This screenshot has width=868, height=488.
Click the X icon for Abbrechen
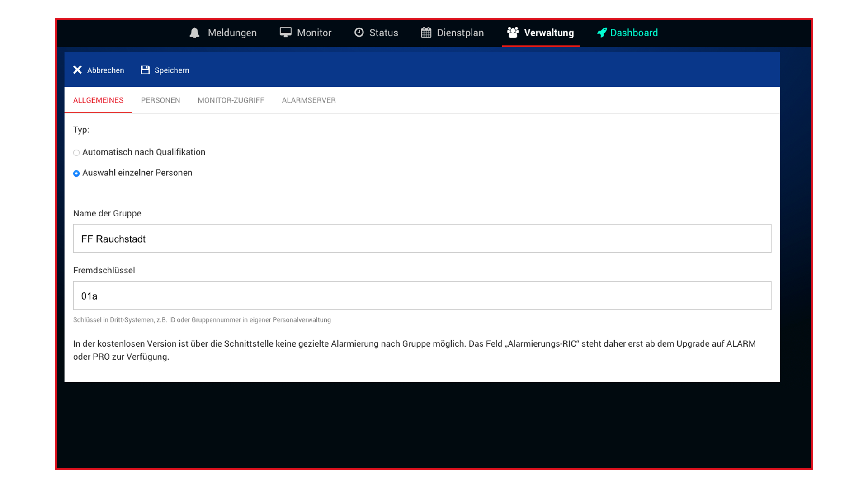tap(77, 70)
